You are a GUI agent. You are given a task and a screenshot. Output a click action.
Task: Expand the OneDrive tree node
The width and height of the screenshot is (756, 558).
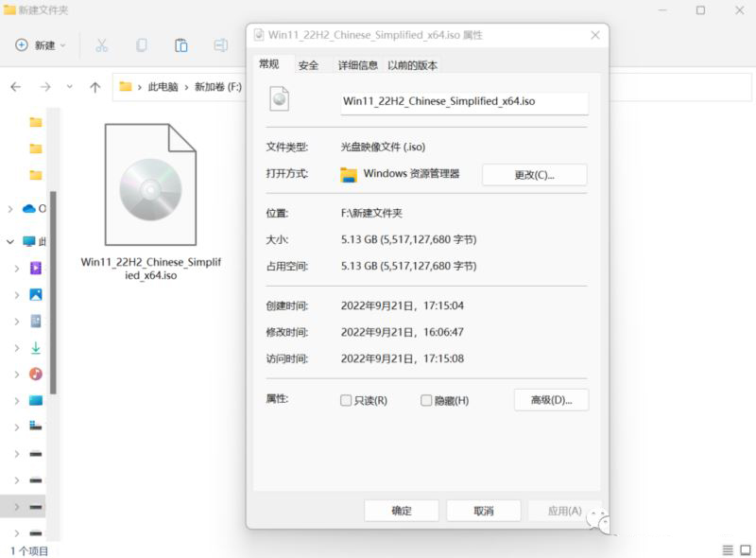click(x=10, y=208)
